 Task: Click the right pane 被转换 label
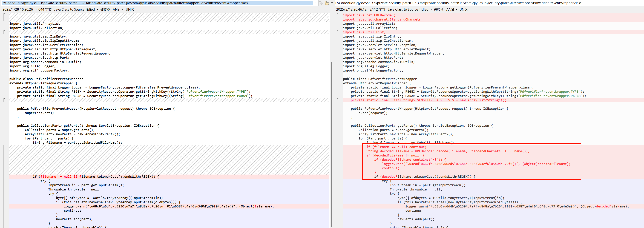(438, 10)
